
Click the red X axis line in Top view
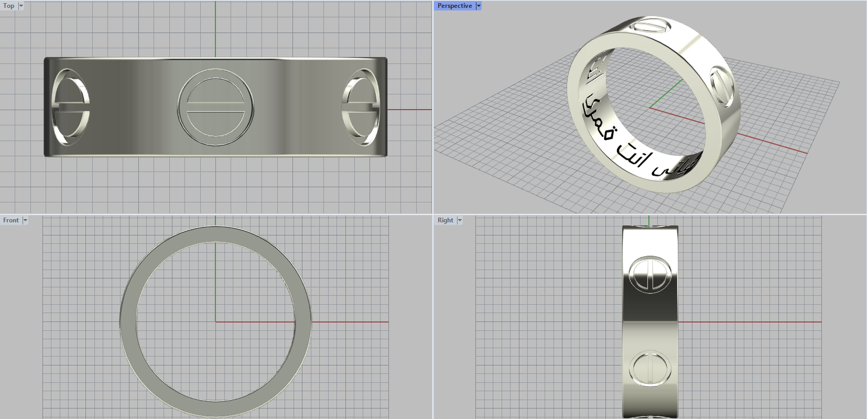[x=410, y=110]
